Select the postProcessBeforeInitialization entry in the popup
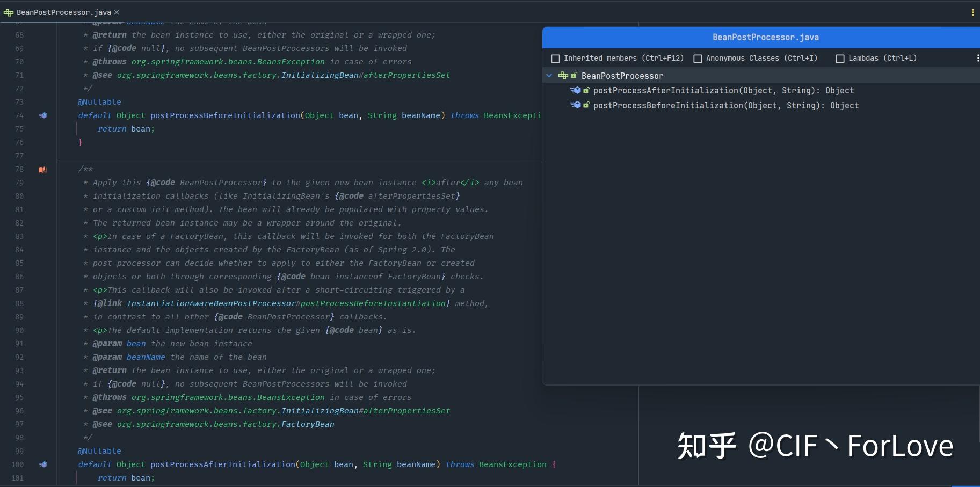The image size is (980, 487). click(726, 105)
